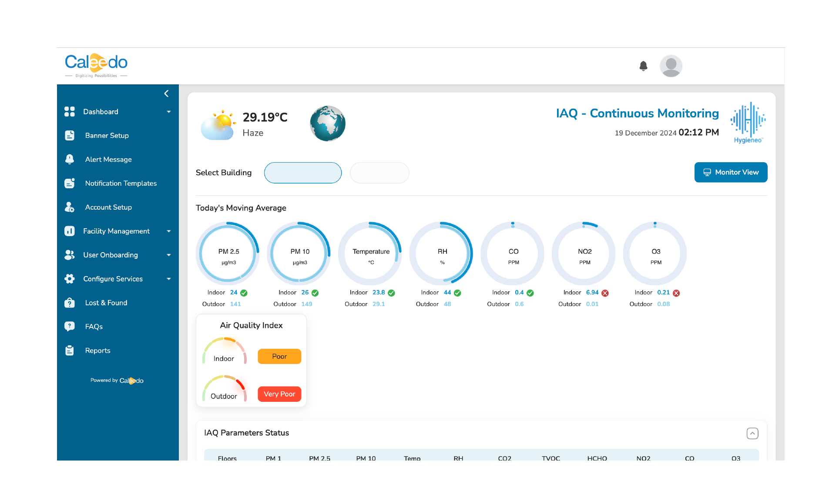Click the Caleedo logo

pos(96,66)
